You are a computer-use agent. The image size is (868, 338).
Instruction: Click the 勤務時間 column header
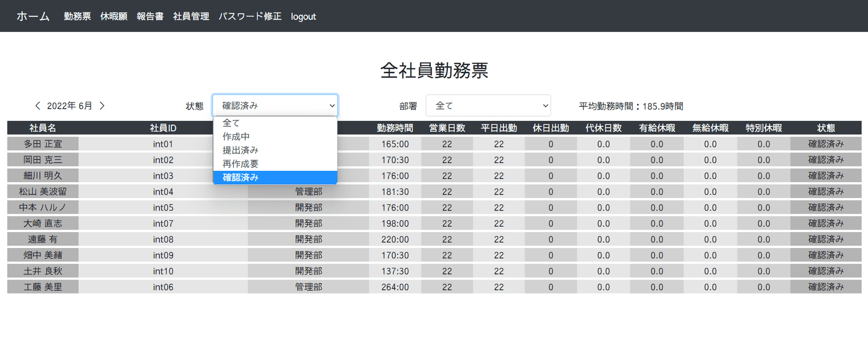[395, 128]
